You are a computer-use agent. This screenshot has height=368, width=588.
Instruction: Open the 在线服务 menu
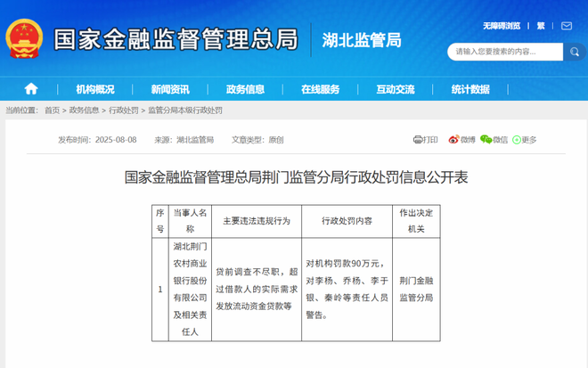click(x=320, y=89)
